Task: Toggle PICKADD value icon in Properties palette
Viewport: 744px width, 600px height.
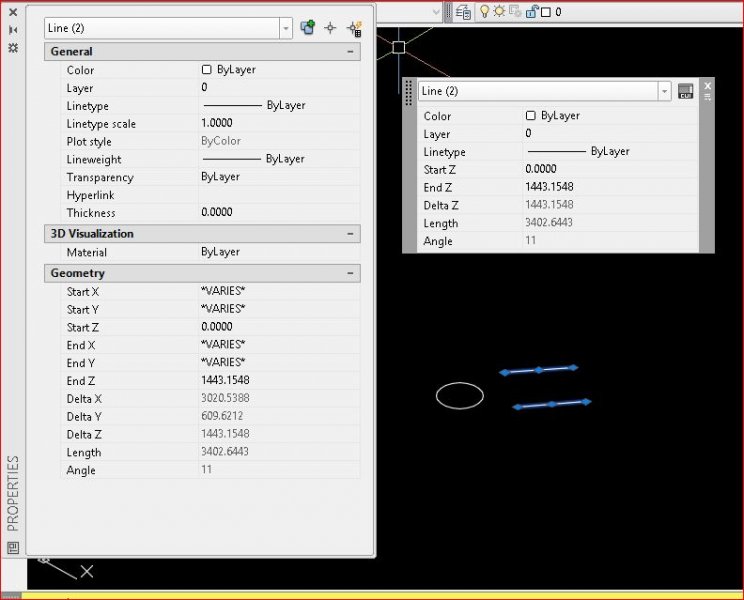Action: [x=307, y=28]
